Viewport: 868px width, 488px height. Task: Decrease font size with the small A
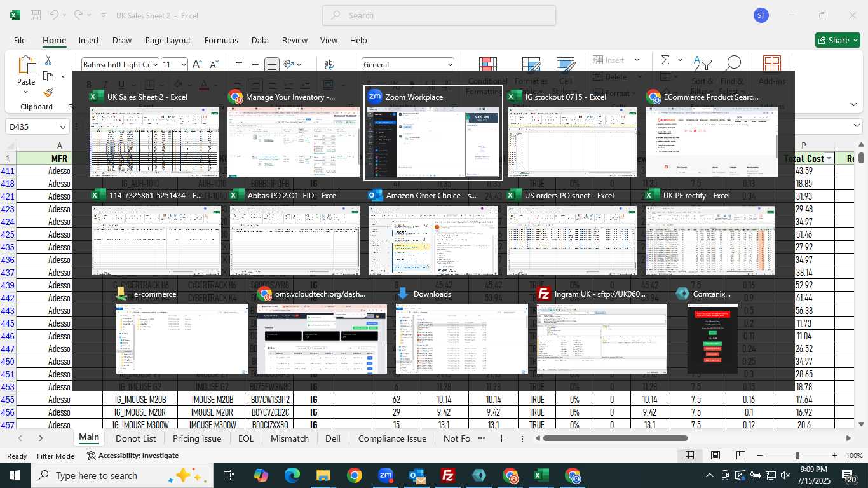pos(214,64)
